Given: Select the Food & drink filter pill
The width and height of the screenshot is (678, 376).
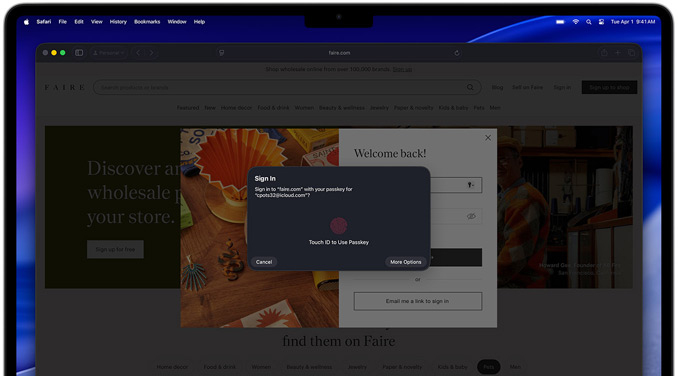Looking at the screenshot, I should pyautogui.click(x=220, y=367).
